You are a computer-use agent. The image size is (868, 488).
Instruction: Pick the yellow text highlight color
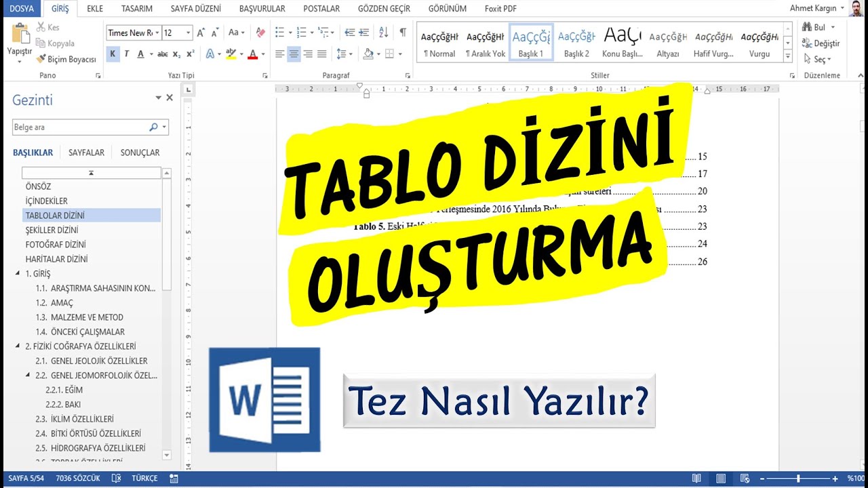point(231,54)
